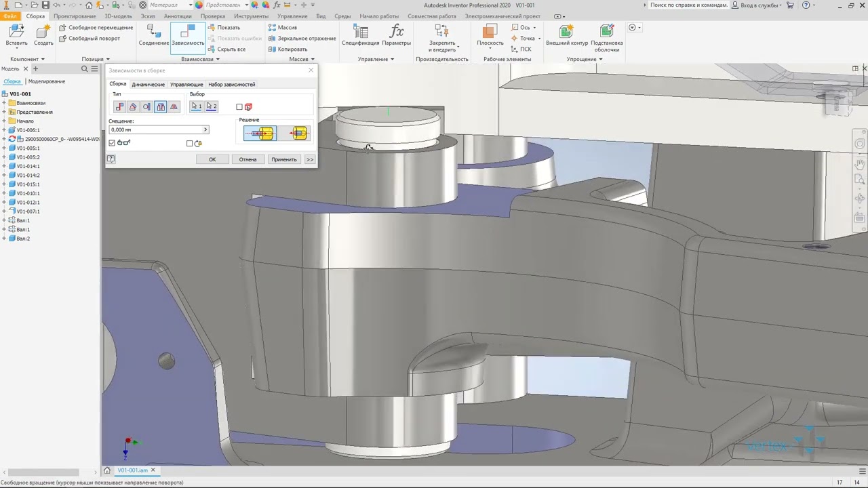Open the Эскиз ribbon tab
Viewport: 868px width, 488px height.
point(147,16)
